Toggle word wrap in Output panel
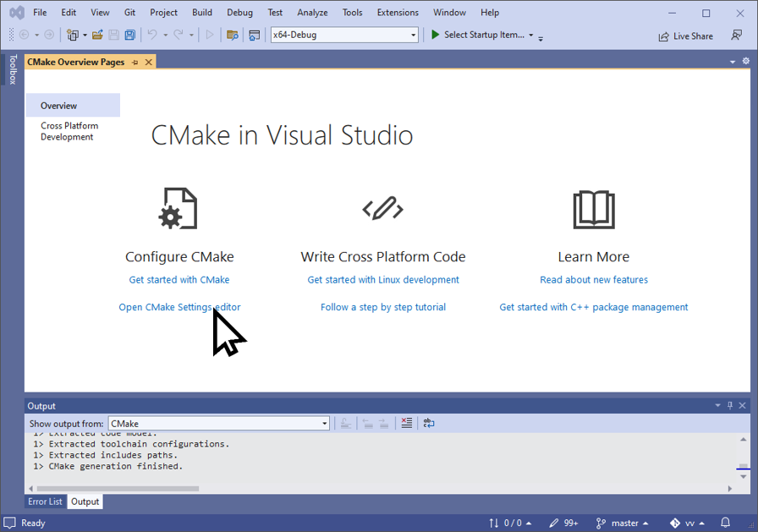This screenshot has width=758, height=532. (429, 423)
